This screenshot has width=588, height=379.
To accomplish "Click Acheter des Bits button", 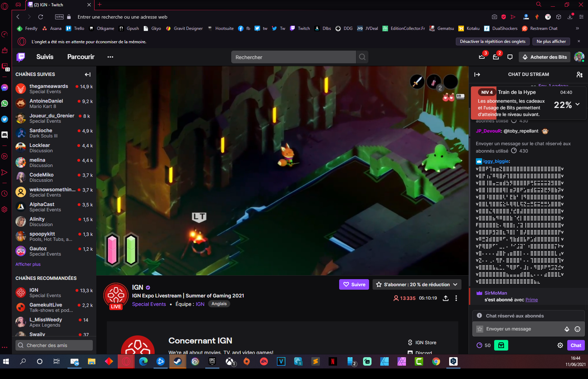I will 544,57.
